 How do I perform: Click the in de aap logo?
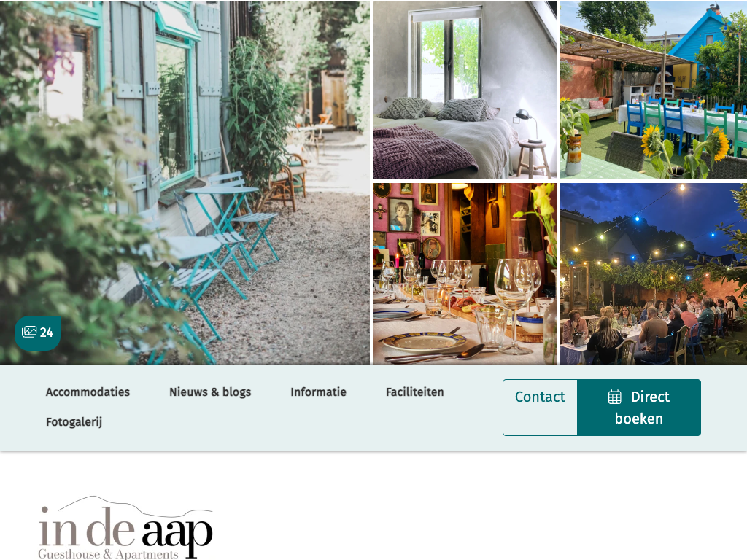(x=125, y=527)
